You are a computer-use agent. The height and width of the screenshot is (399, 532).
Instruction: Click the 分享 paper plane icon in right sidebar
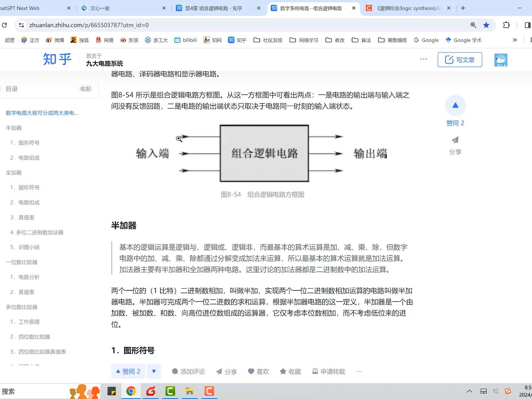coord(455,140)
